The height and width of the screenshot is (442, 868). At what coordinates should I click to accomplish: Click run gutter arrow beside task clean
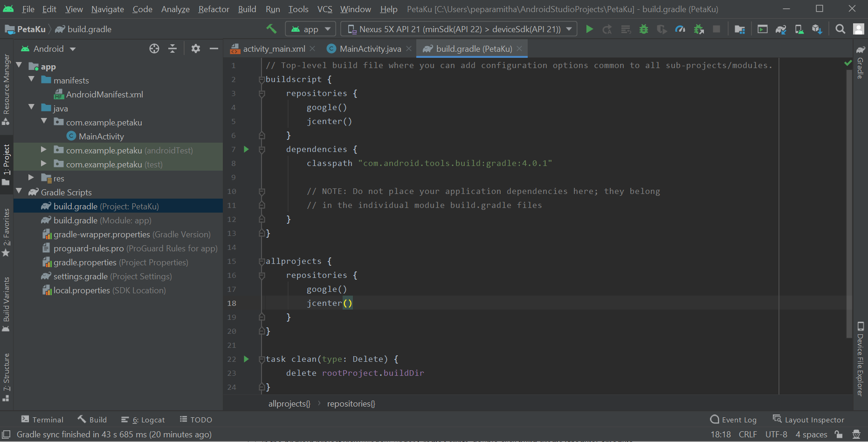coord(246,359)
